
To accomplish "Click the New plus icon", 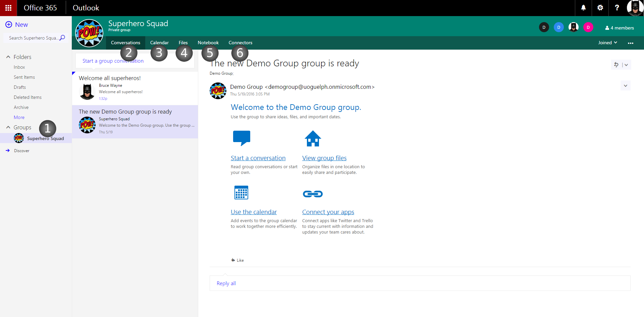I will pyautogui.click(x=9, y=24).
